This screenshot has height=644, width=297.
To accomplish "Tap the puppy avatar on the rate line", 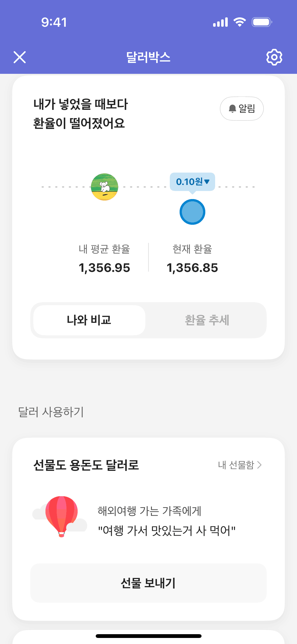I will [x=105, y=187].
